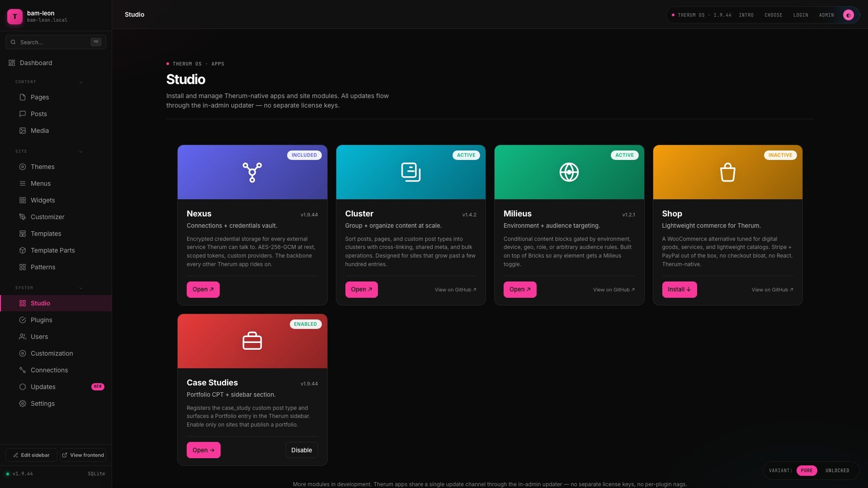The width and height of the screenshot is (868, 488).
Task: Click the Plugins checkmark icon
Action: point(23,320)
